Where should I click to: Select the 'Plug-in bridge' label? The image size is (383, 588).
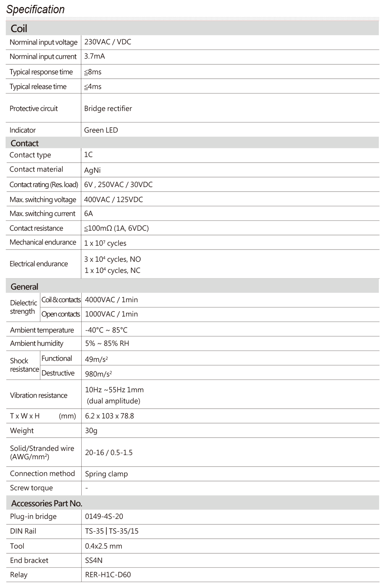33,516
